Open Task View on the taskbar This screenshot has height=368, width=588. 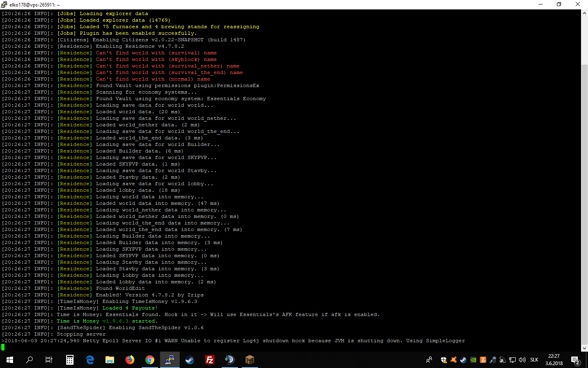coord(49,360)
